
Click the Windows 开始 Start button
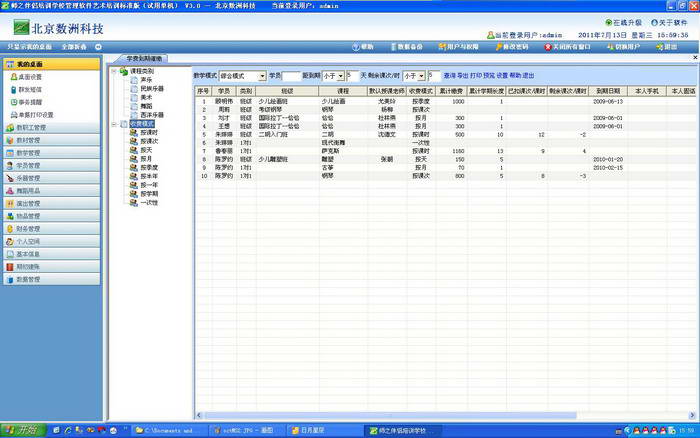click(x=23, y=430)
